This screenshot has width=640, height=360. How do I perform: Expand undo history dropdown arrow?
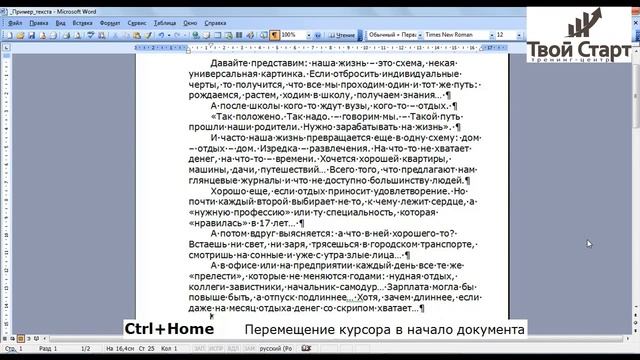(x=169, y=36)
